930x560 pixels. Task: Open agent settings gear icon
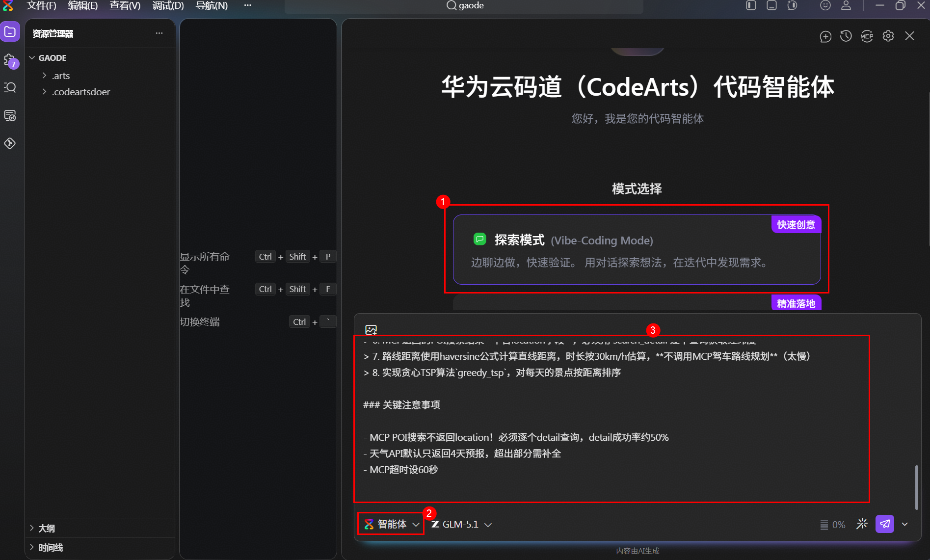pyautogui.click(x=888, y=36)
